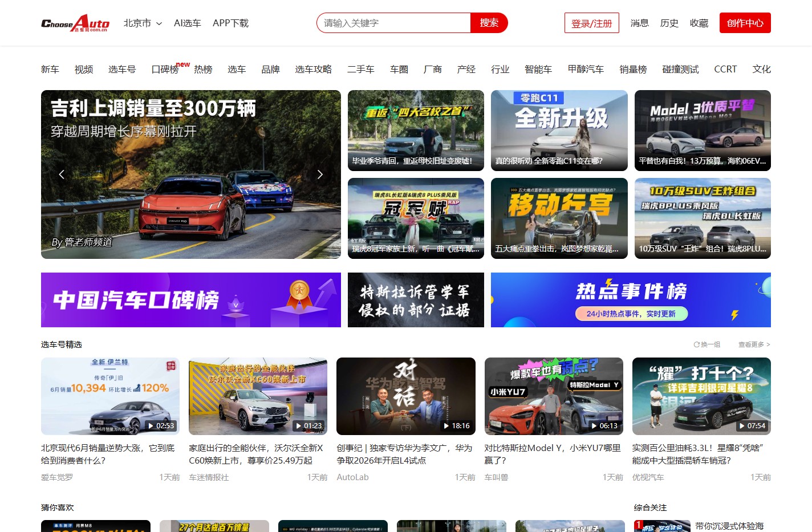
Task: Open 吉利上调销量至300万辆 carousel slide
Action: [191, 174]
